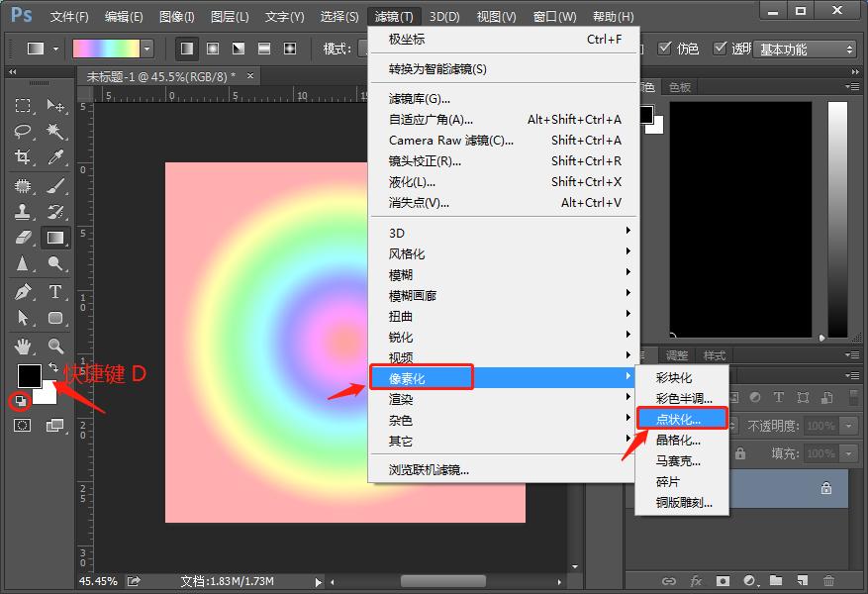Click the fx layer style button
Viewport: 868px width, 594px height.
click(695, 582)
